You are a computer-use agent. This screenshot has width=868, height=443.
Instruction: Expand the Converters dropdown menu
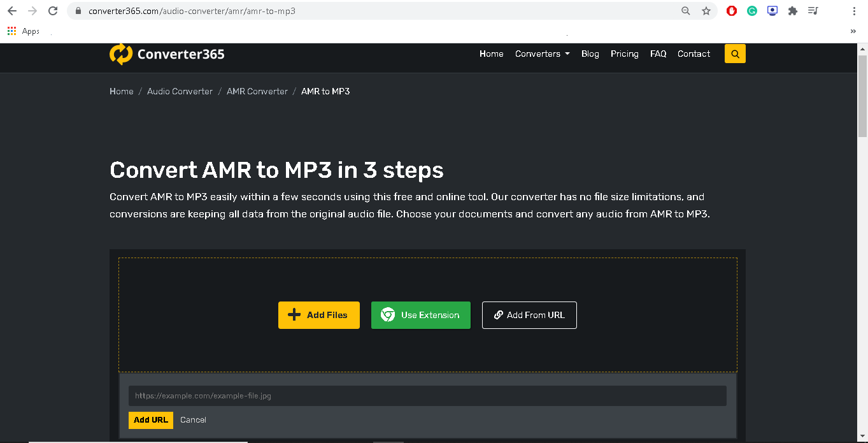(x=542, y=54)
